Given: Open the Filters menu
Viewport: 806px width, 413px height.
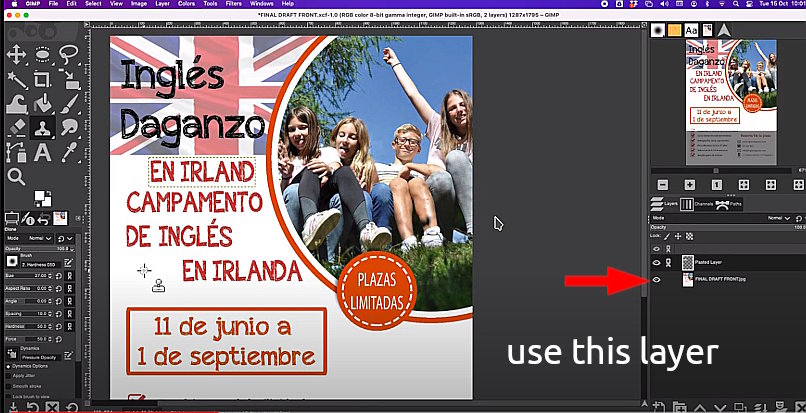Looking at the screenshot, I should click(233, 4).
